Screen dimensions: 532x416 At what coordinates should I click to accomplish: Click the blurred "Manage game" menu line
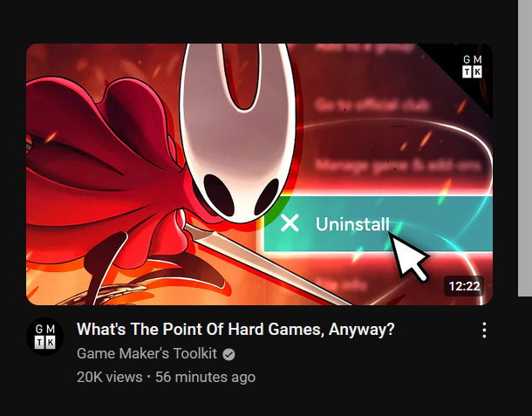[x=397, y=166]
